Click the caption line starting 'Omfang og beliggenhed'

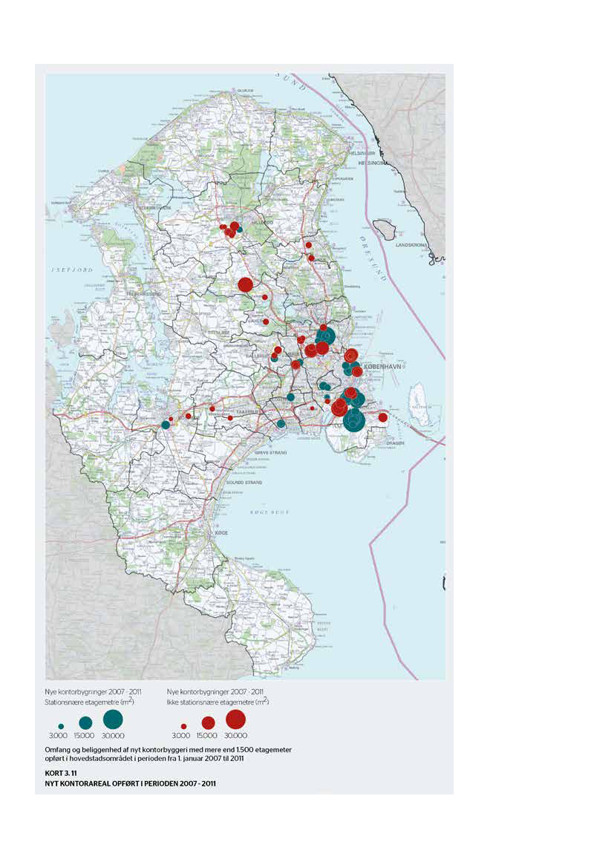(169, 749)
